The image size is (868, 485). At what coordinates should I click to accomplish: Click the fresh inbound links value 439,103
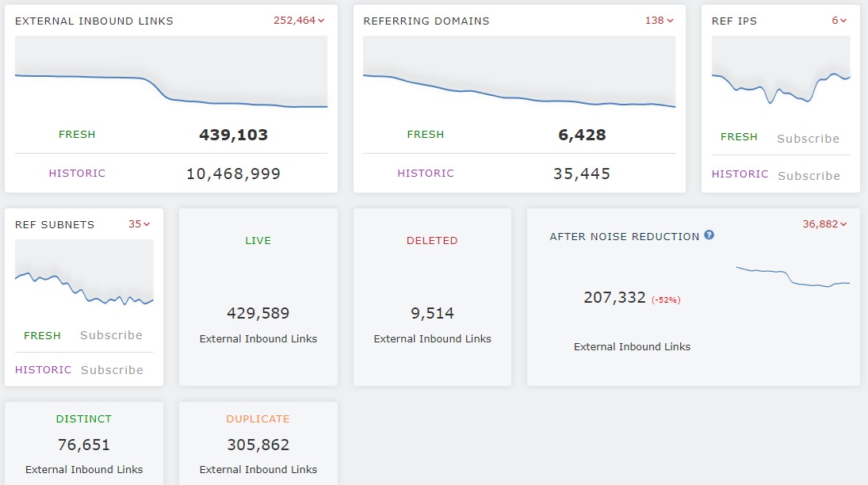(234, 135)
